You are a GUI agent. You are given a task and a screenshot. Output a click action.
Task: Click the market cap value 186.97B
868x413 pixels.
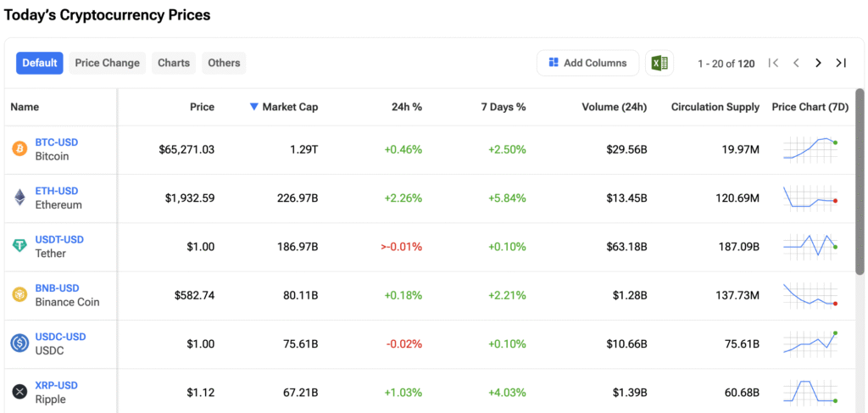coord(298,247)
